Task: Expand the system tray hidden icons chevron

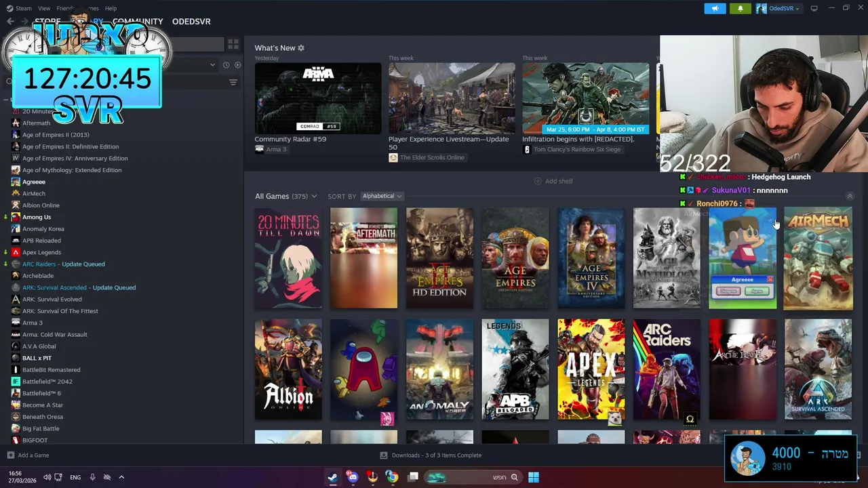Action: [121, 477]
